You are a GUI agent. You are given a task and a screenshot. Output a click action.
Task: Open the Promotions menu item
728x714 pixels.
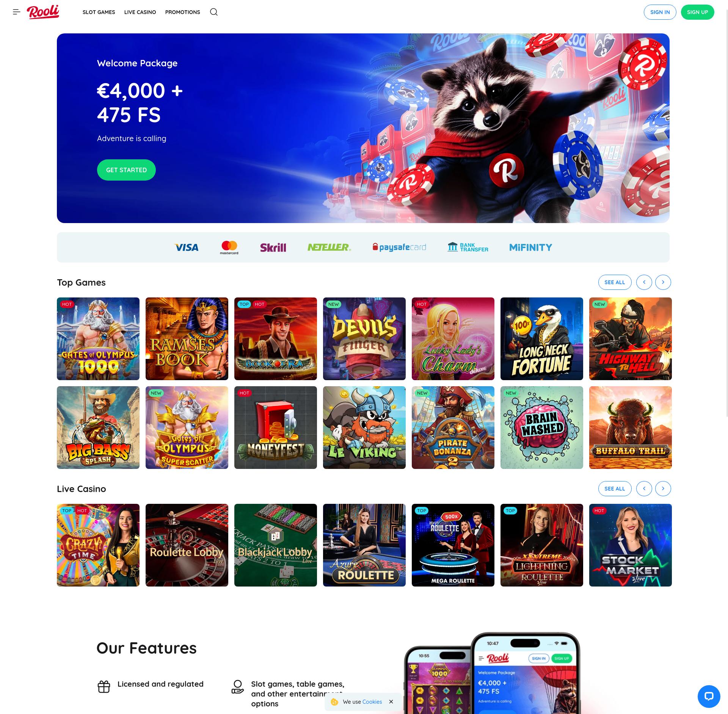tap(182, 12)
